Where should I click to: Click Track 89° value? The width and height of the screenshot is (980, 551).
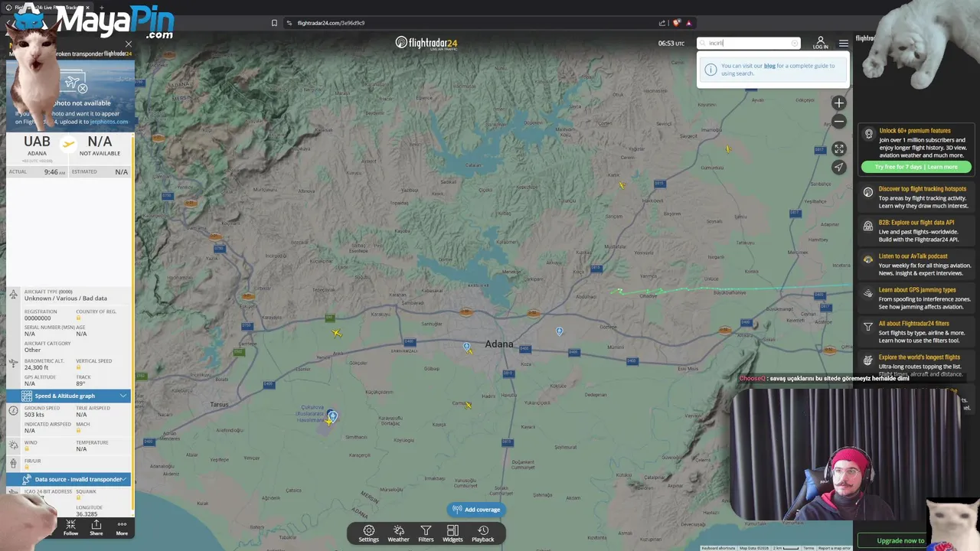(81, 383)
